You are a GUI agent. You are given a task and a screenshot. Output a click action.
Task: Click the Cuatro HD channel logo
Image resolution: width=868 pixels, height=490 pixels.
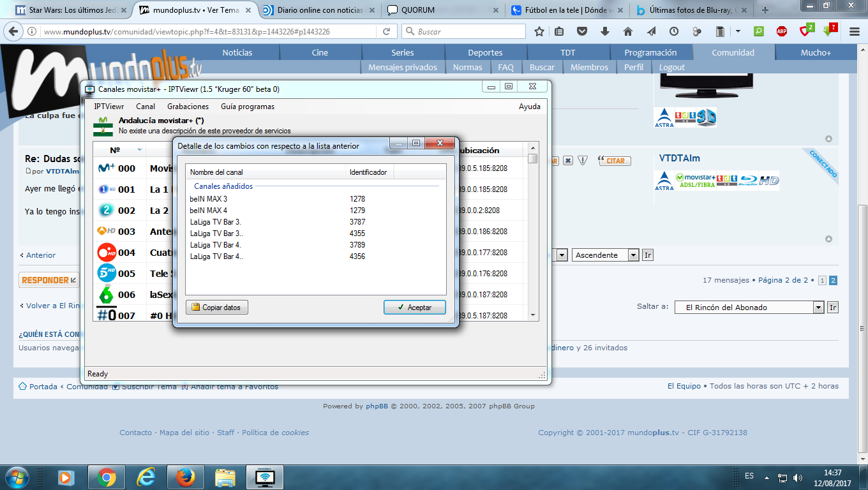(106, 252)
